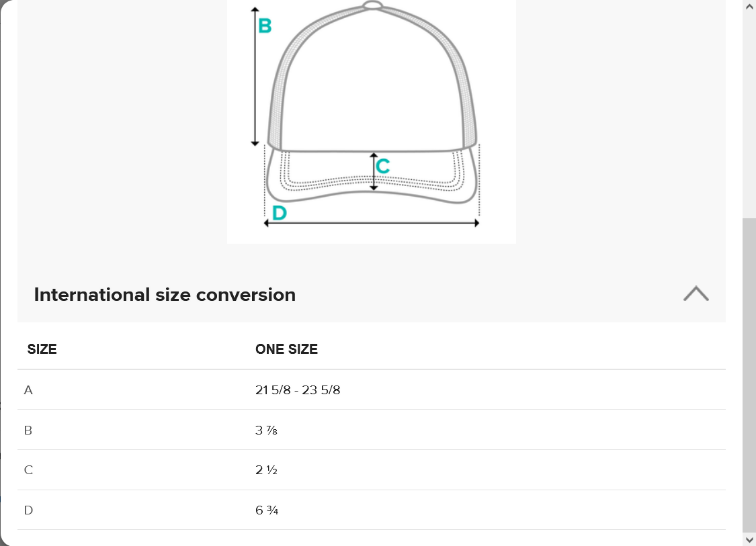Click the teal C label on the diagram

click(x=383, y=166)
